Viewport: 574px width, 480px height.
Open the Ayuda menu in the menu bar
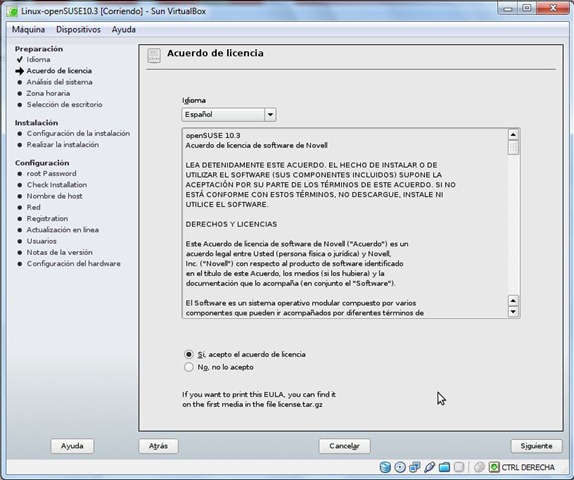[x=123, y=30]
